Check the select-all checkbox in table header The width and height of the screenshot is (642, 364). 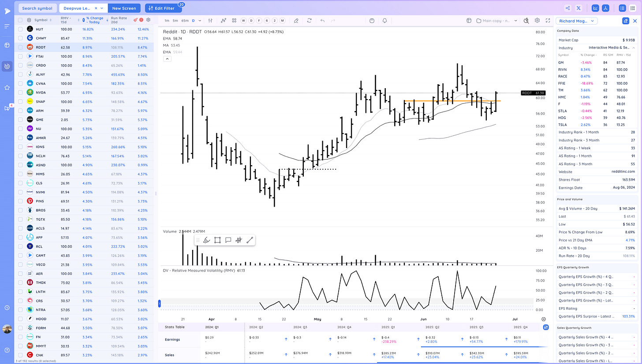point(20,20)
